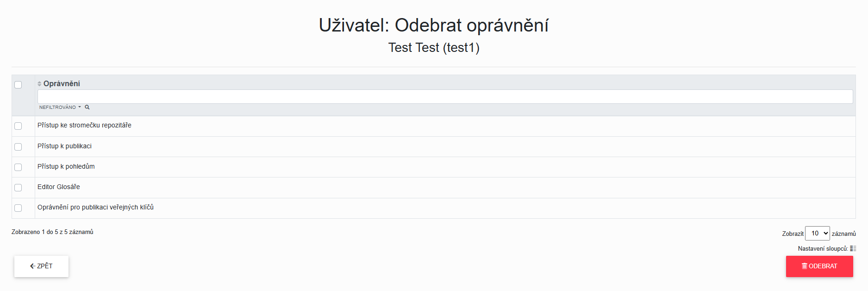868x291 pixels.
Task: Click the ODEBRAT button label
Action: point(823,266)
